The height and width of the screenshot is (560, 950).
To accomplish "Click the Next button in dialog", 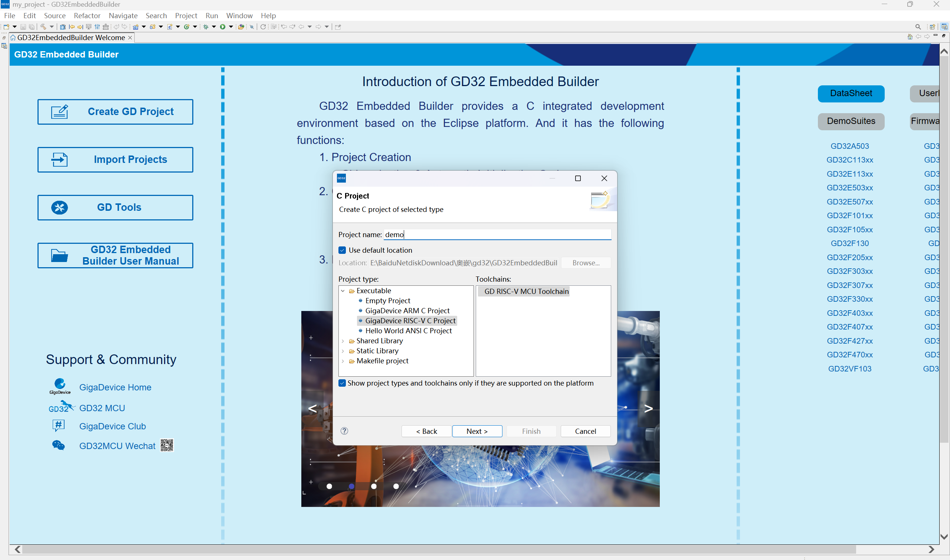I will (477, 431).
